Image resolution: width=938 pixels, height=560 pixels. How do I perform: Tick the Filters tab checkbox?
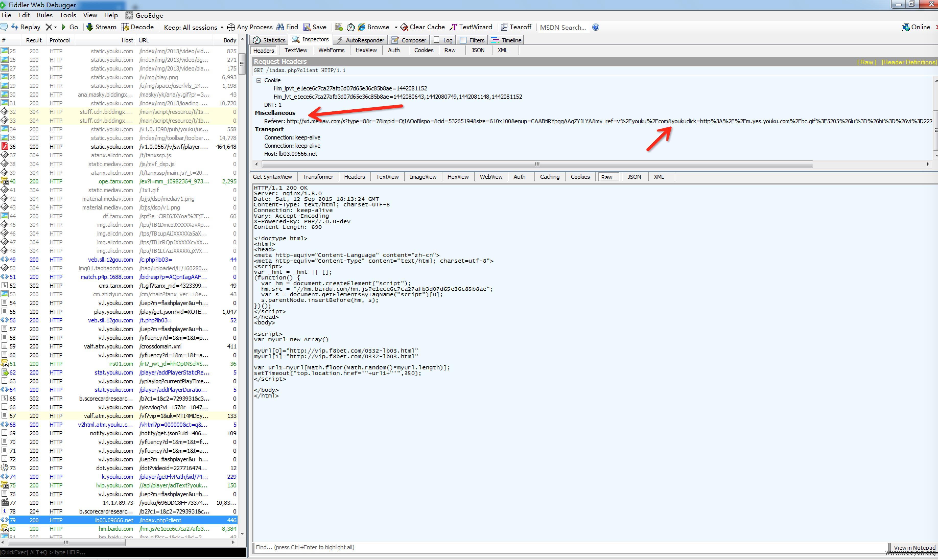[x=463, y=40]
